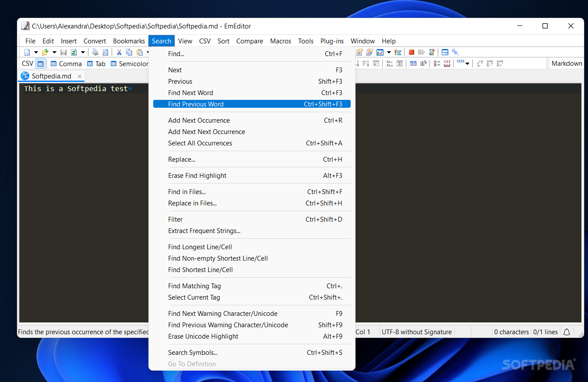This screenshot has width=588, height=382.
Task: Select Add Next Occurrence entry
Action: [252, 120]
